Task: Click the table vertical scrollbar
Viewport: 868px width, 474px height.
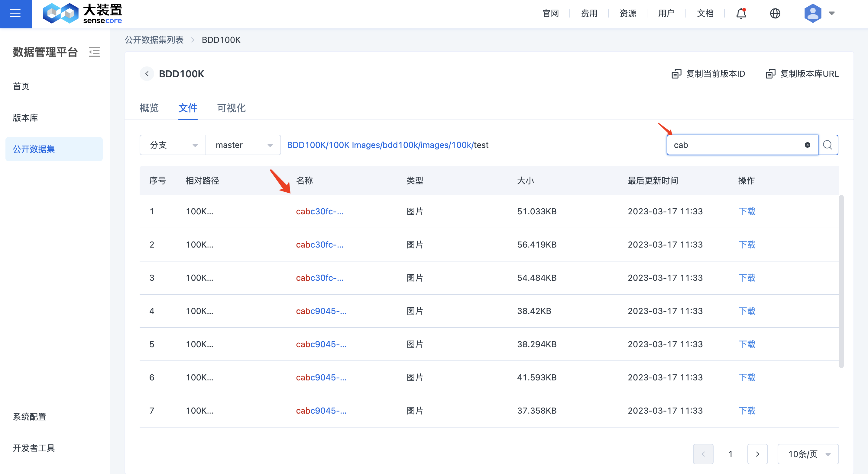Action: [841, 281]
